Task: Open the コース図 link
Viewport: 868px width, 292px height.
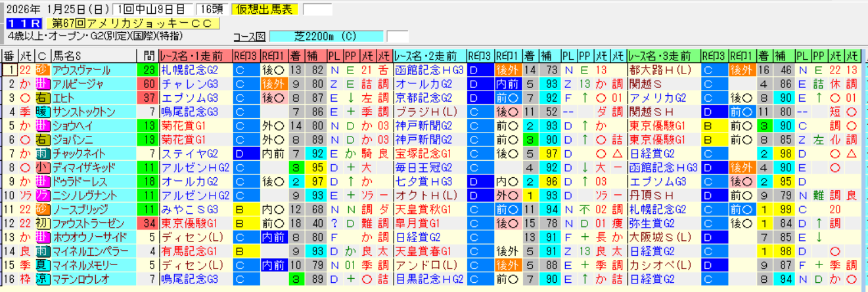Action: tap(250, 36)
